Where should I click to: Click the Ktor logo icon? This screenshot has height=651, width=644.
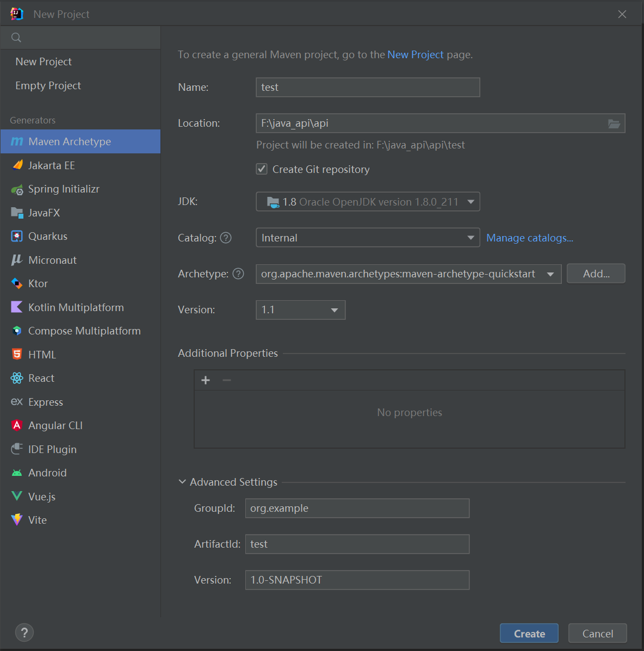(x=17, y=283)
